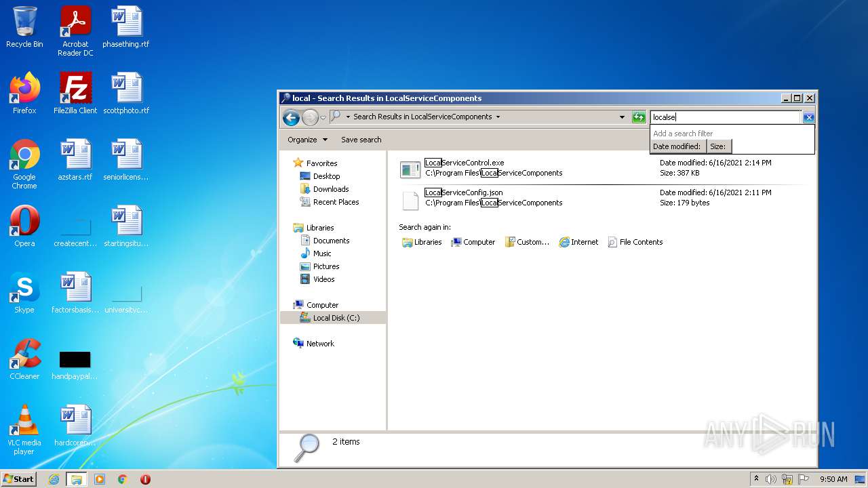Add the 'Size:' search filter

[x=718, y=146]
